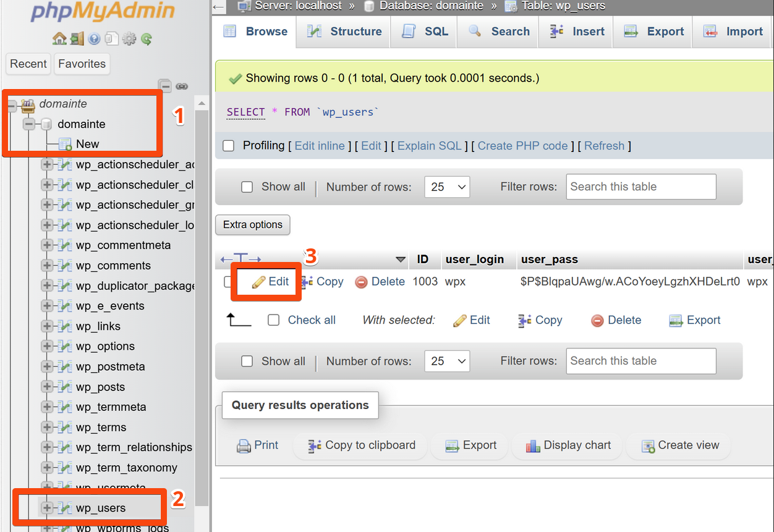The height and width of the screenshot is (532, 774).
Task: Open the Search tab
Action: (498, 32)
